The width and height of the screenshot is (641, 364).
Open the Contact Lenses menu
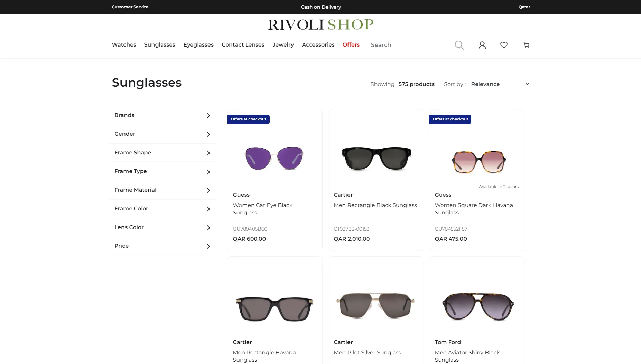243,44
